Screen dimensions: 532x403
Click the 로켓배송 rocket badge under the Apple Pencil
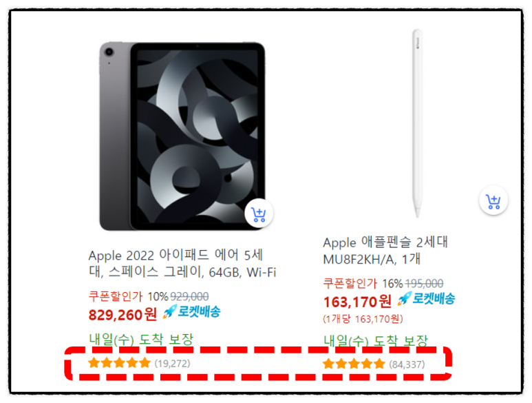[x=426, y=298]
